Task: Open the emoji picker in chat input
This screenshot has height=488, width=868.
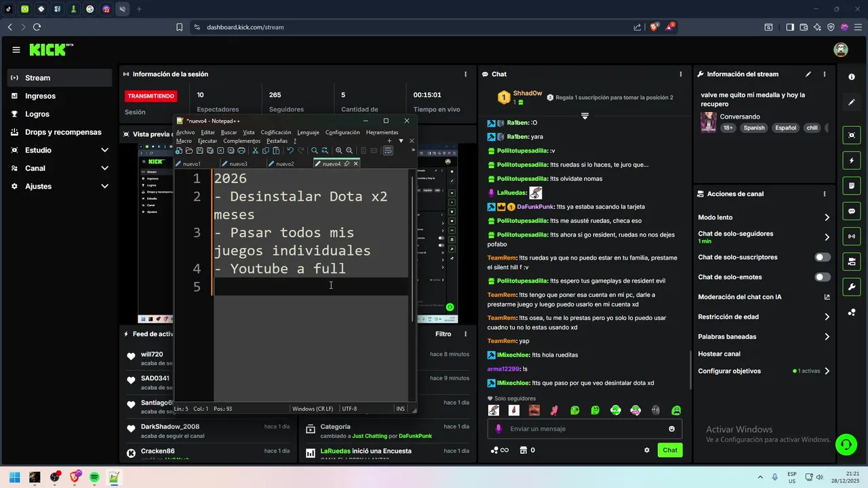Action: coord(672,429)
